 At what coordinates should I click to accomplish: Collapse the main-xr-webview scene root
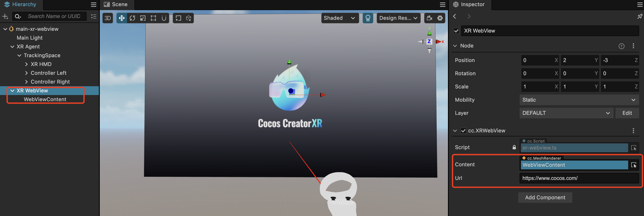[x=5, y=29]
